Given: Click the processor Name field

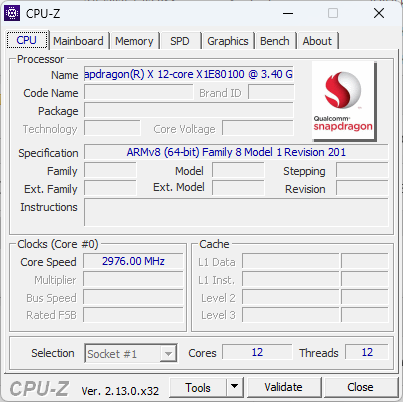Looking at the screenshot, I should tap(189, 74).
